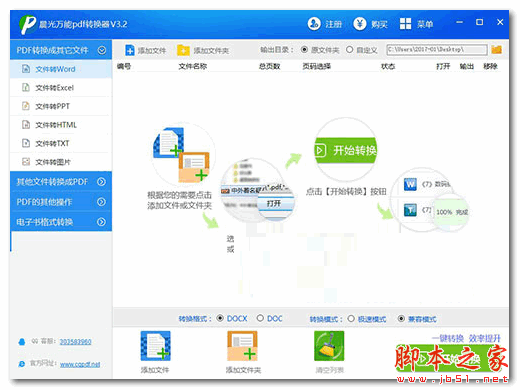Click the 移除 column header
The height and width of the screenshot is (390, 520).
click(x=490, y=66)
